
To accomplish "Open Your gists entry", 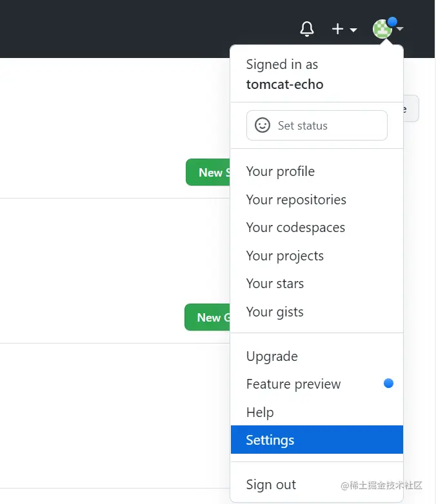I will pyautogui.click(x=275, y=312).
